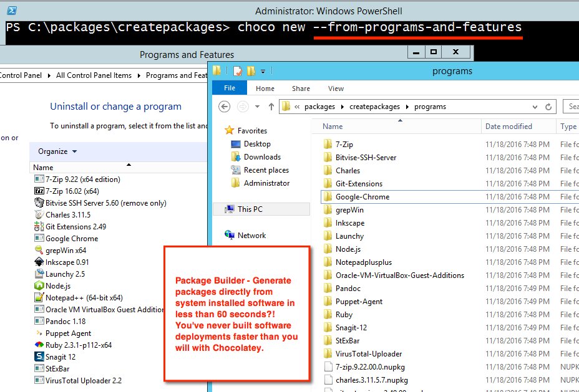
Task: Expand All Control Panel Items breadcrumb arrow
Action: [x=139, y=75]
